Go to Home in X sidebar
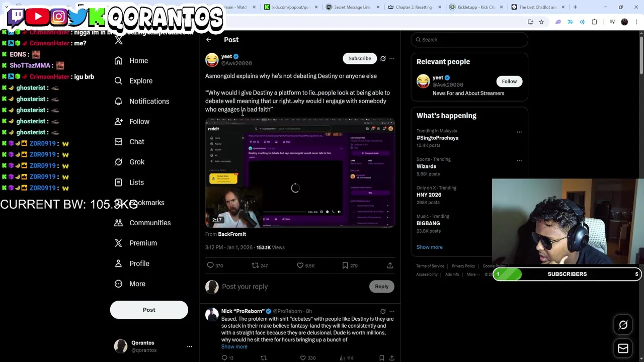This screenshot has height=362, width=644. pos(131,60)
